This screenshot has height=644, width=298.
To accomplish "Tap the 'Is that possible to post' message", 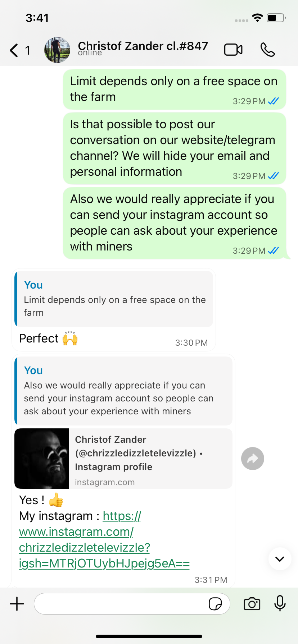I will (174, 148).
